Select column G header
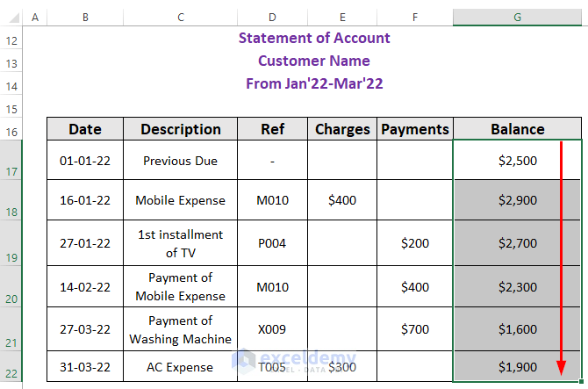 click(x=517, y=18)
